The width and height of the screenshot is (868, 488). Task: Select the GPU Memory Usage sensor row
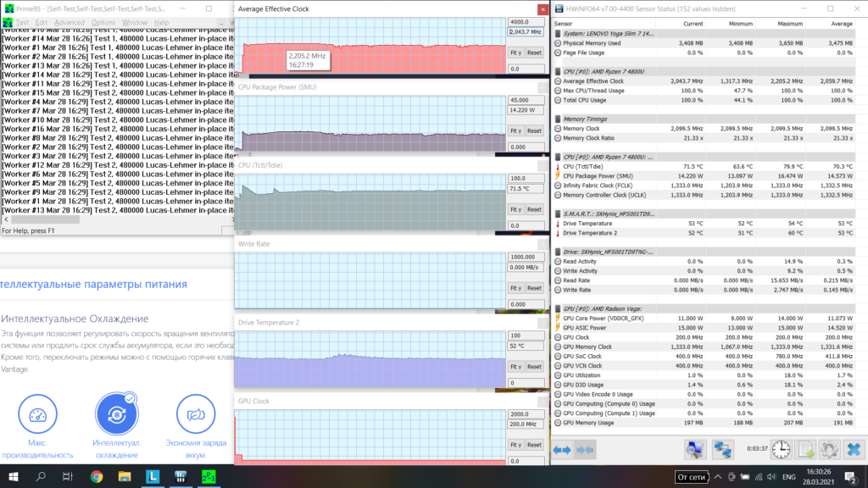coord(704,423)
